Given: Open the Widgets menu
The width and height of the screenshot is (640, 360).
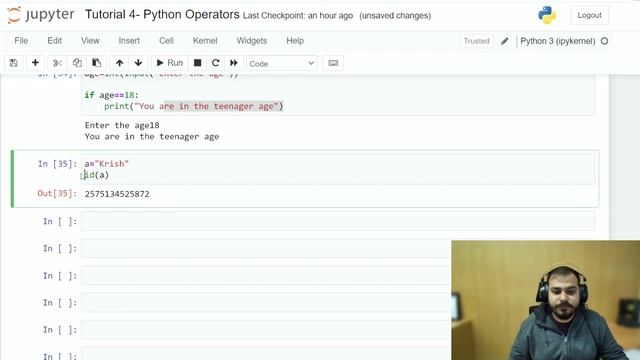Looking at the screenshot, I should pos(251,41).
